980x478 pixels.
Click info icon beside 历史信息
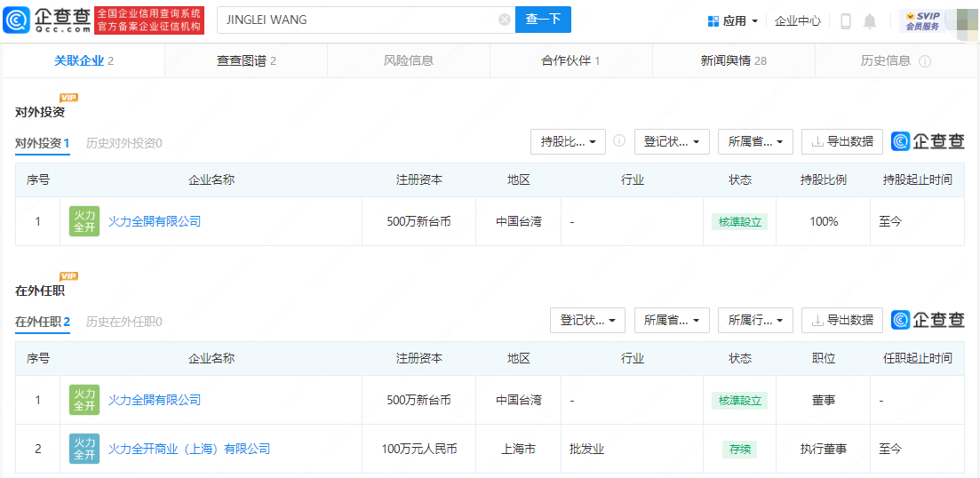925,61
